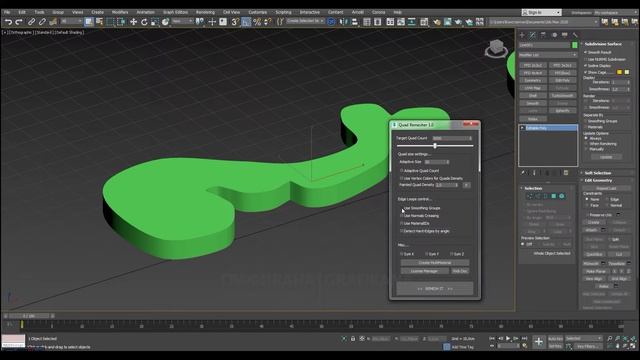Screen dimensions: 640x360
Task: Open the Modifier List dropdown
Action: pos(548,55)
